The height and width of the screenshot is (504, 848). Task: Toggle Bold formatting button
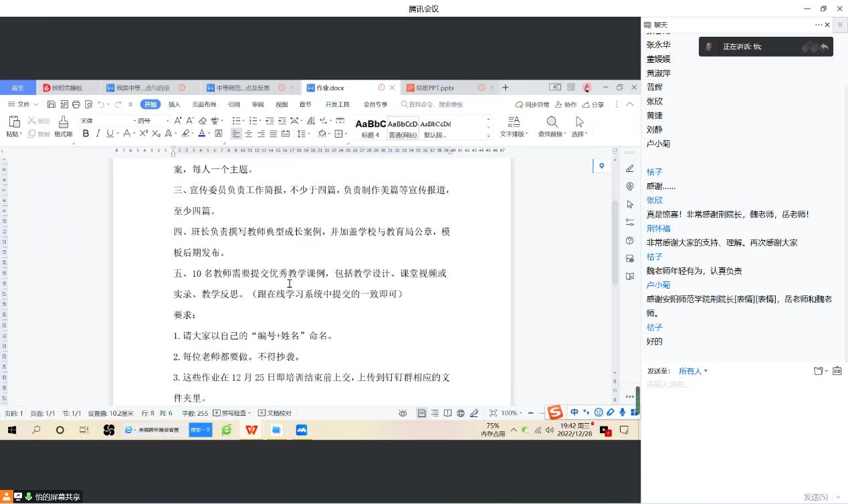pos(86,134)
